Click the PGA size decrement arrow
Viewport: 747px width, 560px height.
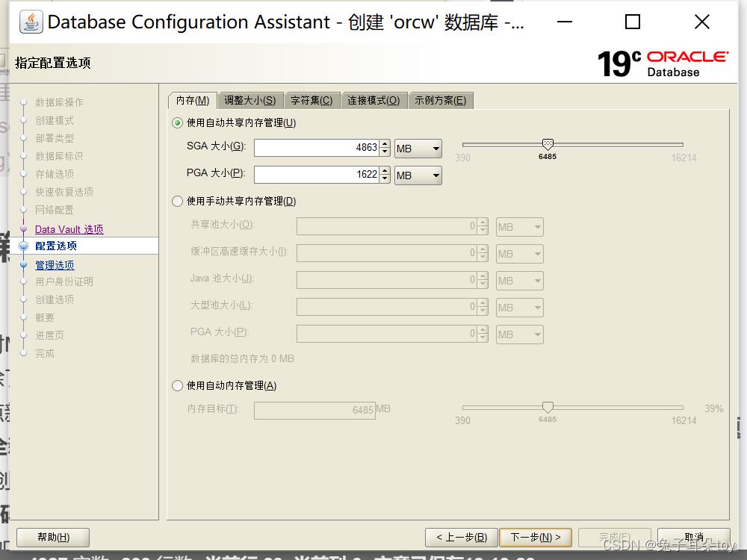pyautogui.click(x=385, y=179)
